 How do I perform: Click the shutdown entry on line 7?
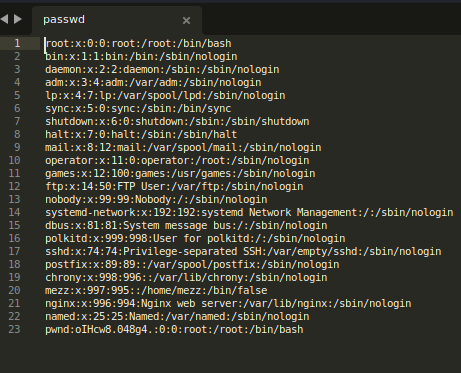pyautogui.click(x=177, y=122)
